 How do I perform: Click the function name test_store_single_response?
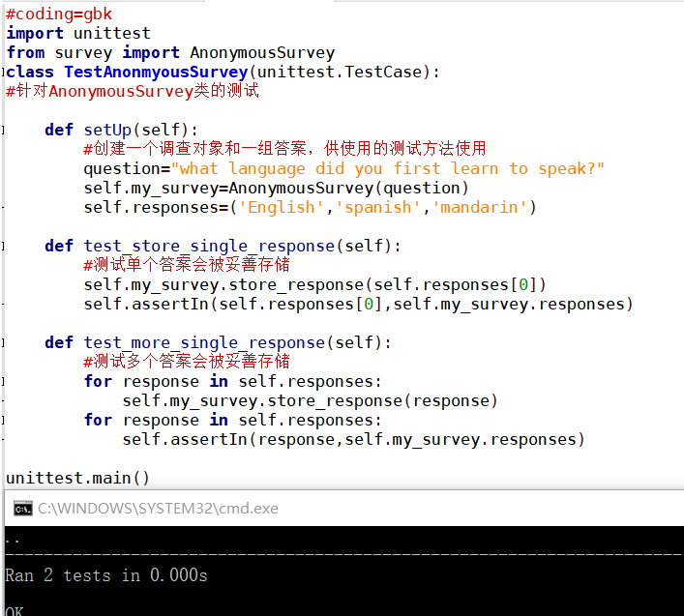point(209,247)
